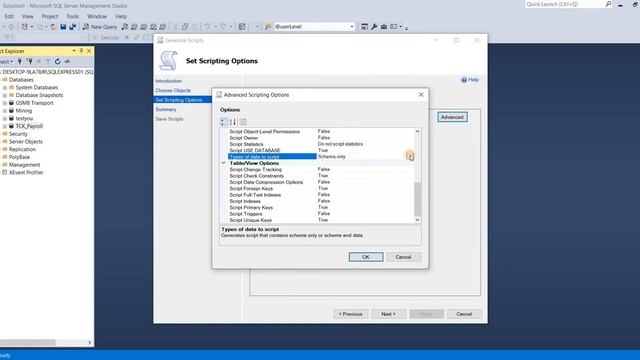
Task: Expand the TCK_Payroll database node
Action: pyautogui.click(x=4, y=126)
